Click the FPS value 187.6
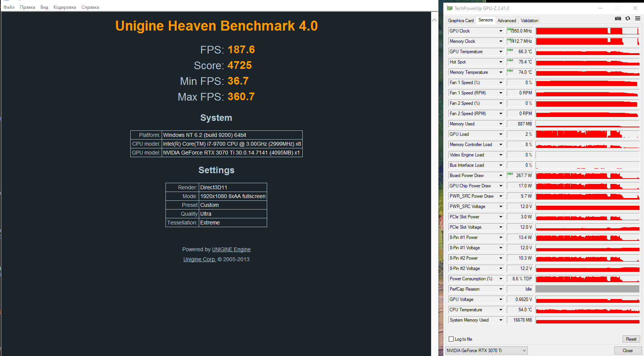The height and width of the screenshot is (356, 644). pos(241,50)
